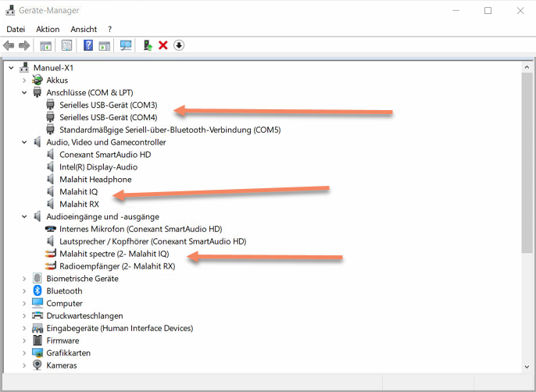Collapse the Manuel-X1 root node
The image size is (536, 392).
tap(11, 68)
